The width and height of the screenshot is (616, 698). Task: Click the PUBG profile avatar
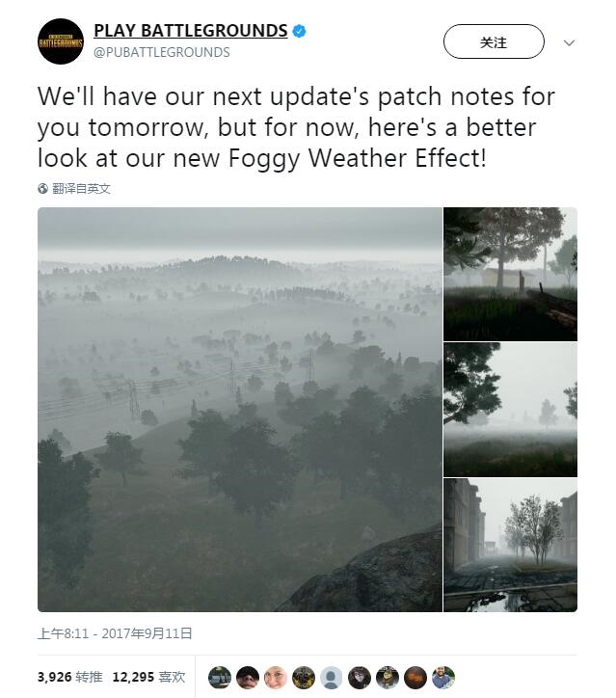(61, 41)
